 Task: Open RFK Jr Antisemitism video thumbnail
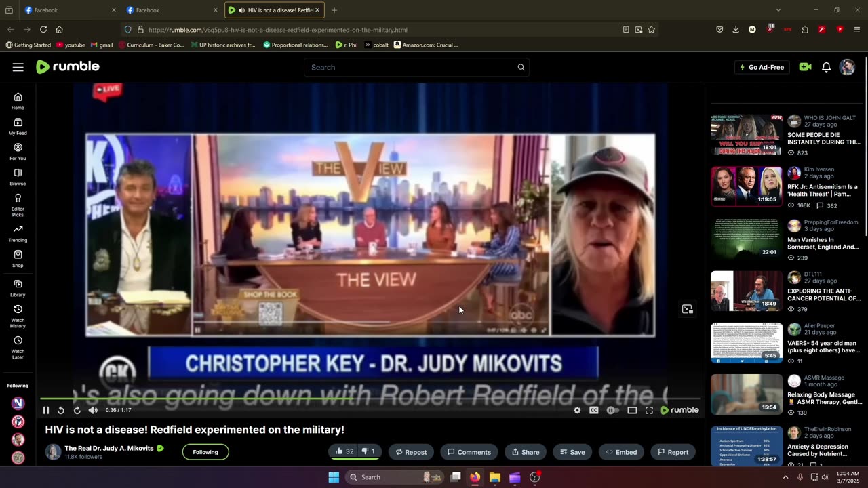coord(746,186)
